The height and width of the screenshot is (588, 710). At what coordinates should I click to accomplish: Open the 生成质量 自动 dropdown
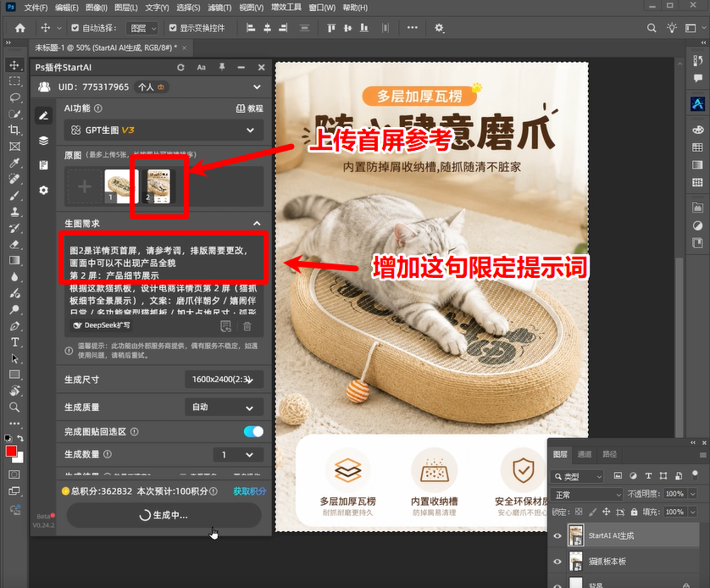coord(225,407)
